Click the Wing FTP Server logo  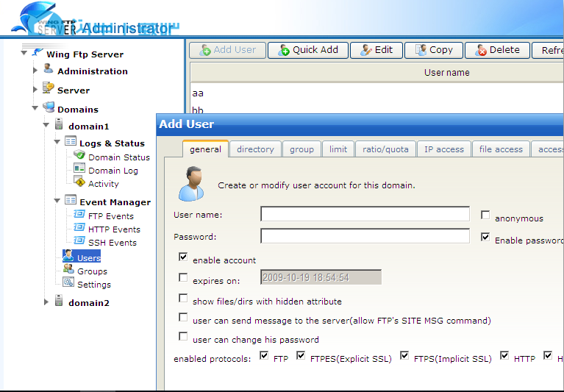pyautogui.click(x=43, y=18)
